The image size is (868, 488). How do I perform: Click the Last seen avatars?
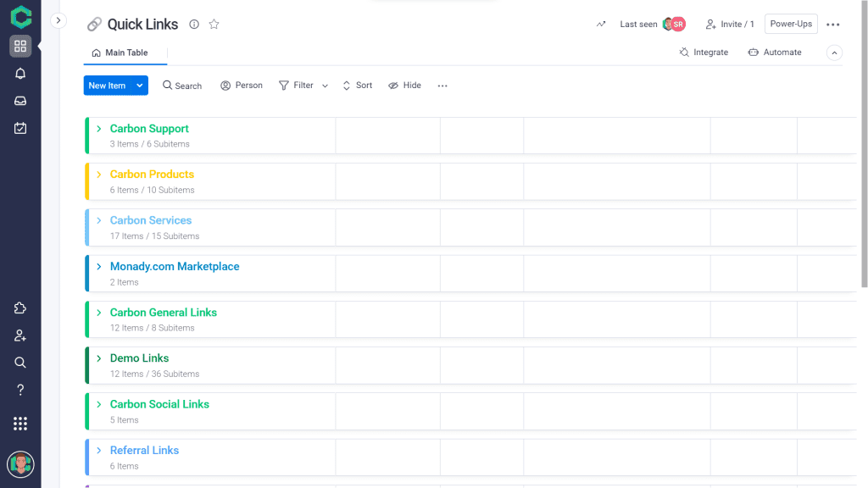[674, 25]
